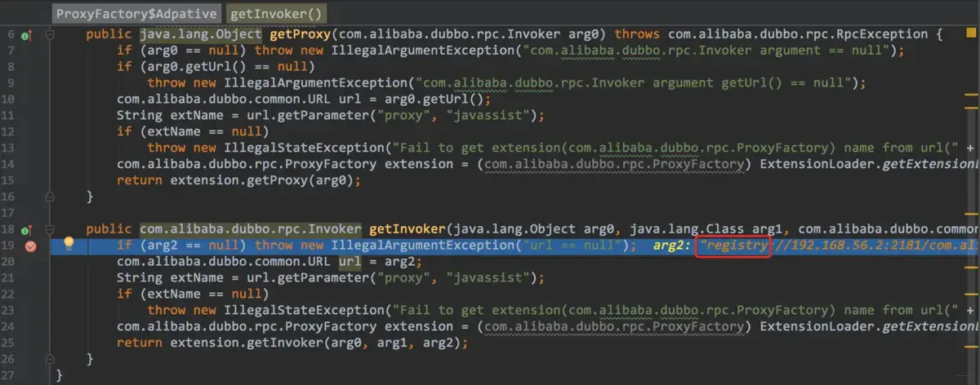Click the getInvoker method name on line 18

pos(408,230)
